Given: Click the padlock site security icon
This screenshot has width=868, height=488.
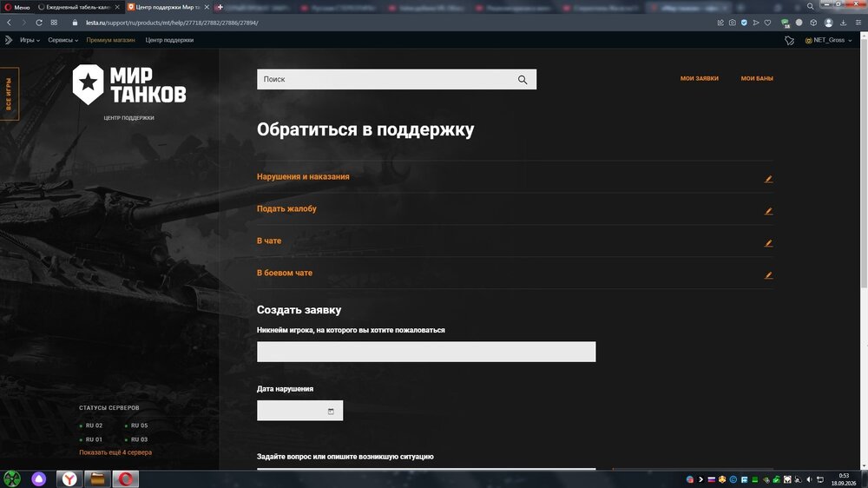Looking at the screenshot, I should click(75, 23).
